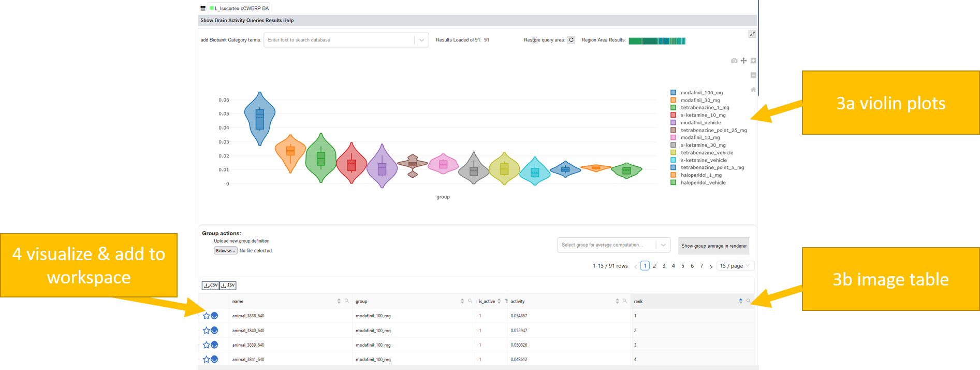Star the animal_3838_640 row

coord(206,316)
